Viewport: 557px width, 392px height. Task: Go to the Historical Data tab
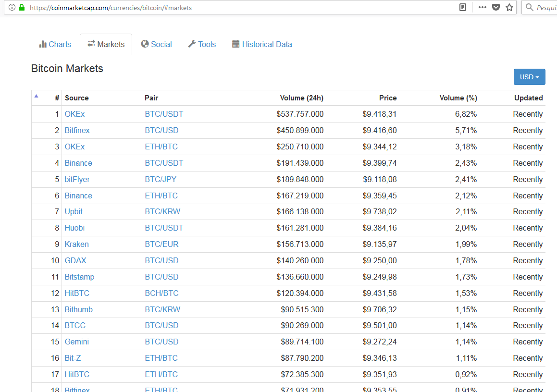(262, 44)
